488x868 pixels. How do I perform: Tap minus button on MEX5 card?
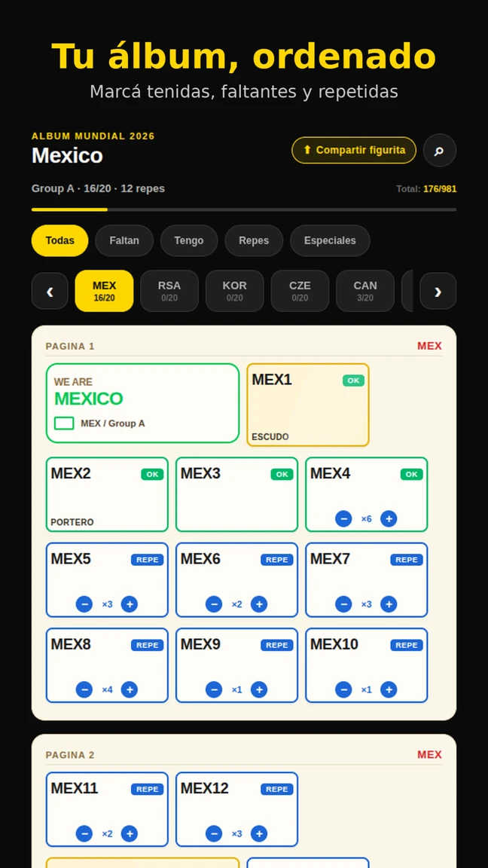(84, 604)
